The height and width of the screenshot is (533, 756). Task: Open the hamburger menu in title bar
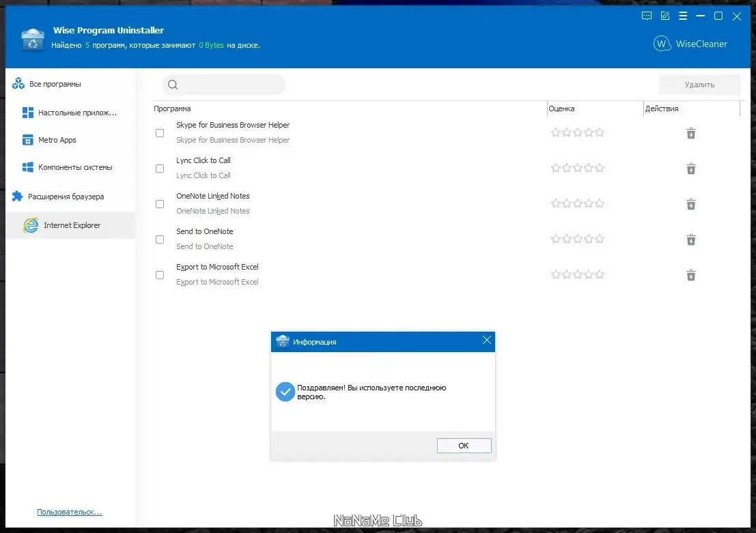tap(683, 16)
